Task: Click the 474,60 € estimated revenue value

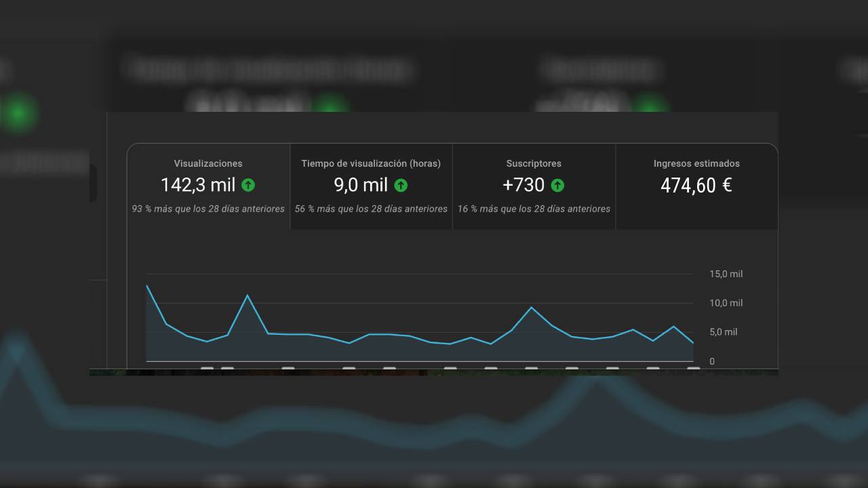Action: pos(696,185)
